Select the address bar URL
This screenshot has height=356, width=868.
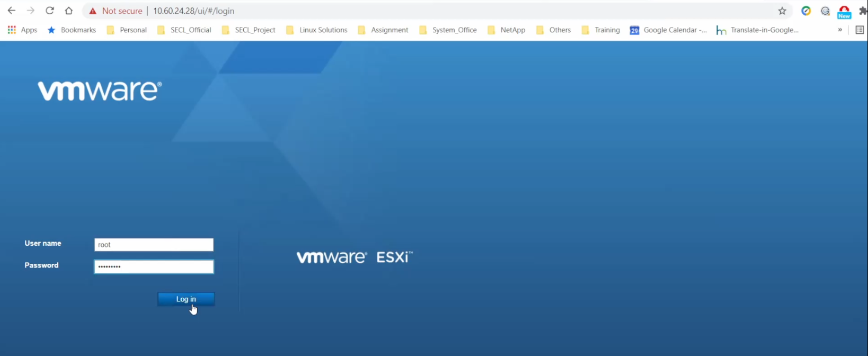(x=193, y=11)
